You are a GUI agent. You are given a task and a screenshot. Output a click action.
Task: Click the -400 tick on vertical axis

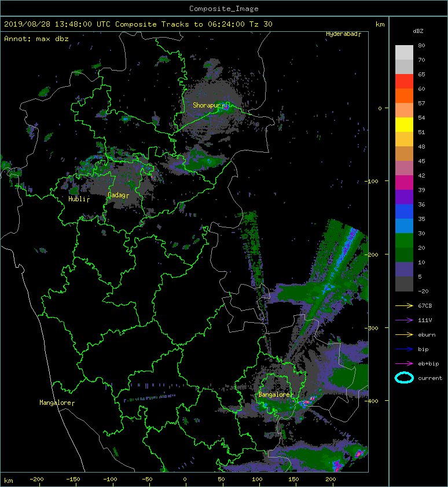click(372, 401)
